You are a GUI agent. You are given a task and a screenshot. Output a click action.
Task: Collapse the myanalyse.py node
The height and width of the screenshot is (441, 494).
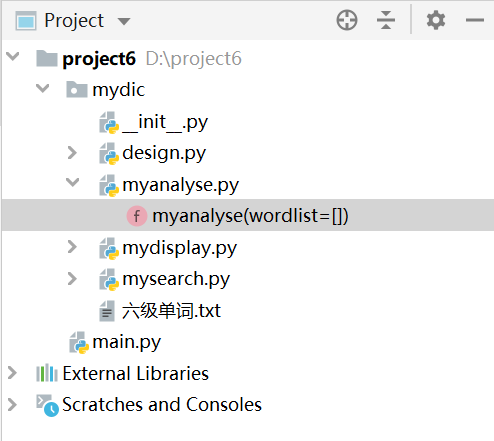73,182
